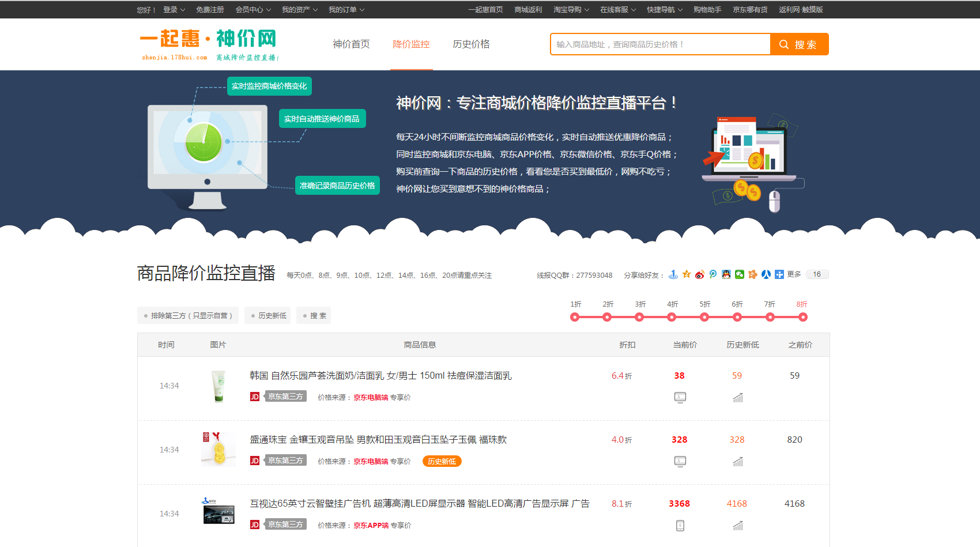The image size is (980, 547).
Task: Click the 当前价 column header
Action: coord(685,345)
